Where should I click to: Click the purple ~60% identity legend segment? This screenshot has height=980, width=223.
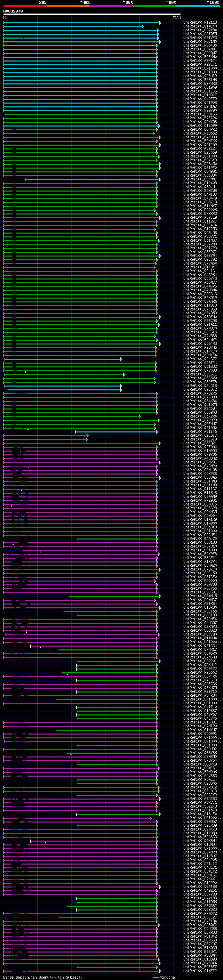(111, 7)
